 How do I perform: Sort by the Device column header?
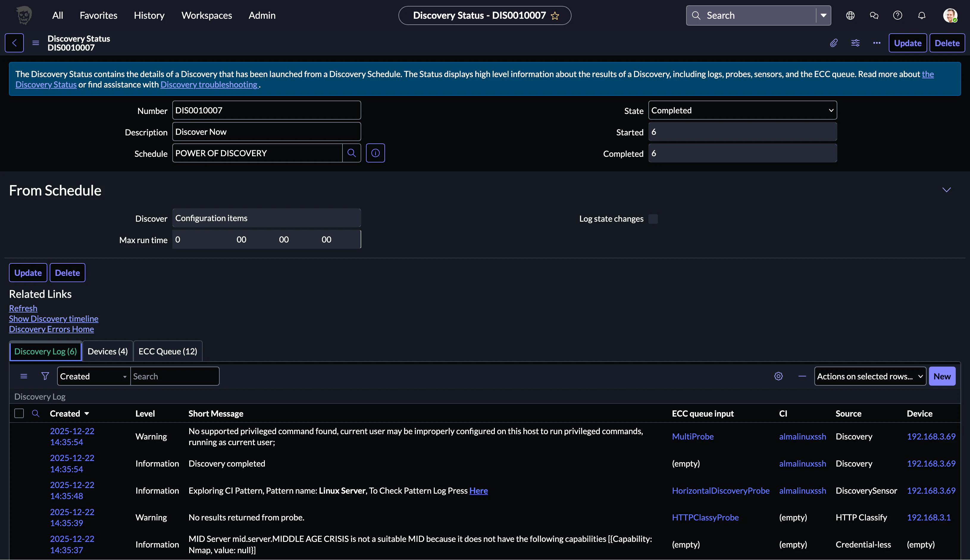pos(920,414)
